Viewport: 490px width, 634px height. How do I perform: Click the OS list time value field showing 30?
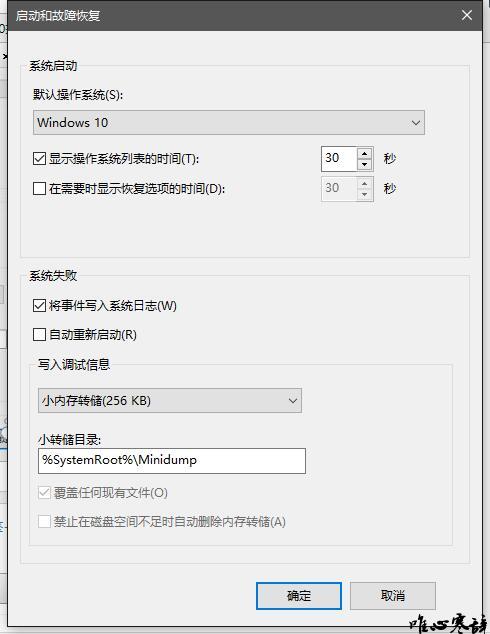tap(339, 158)
